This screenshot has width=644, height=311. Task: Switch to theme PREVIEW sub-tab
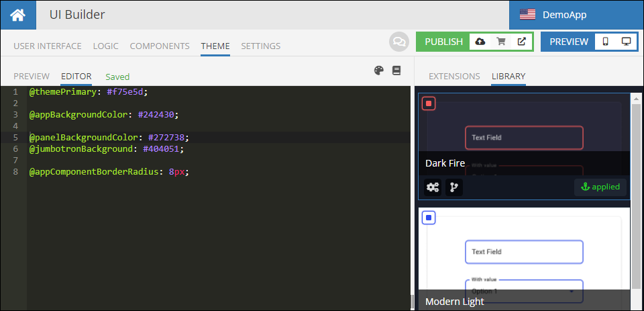tap(32, 76)
